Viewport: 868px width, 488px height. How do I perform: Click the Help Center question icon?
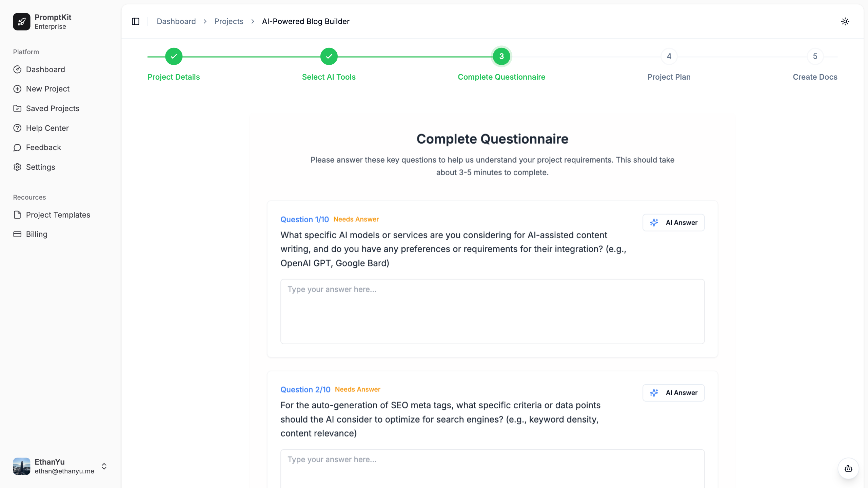click(17, 128)
